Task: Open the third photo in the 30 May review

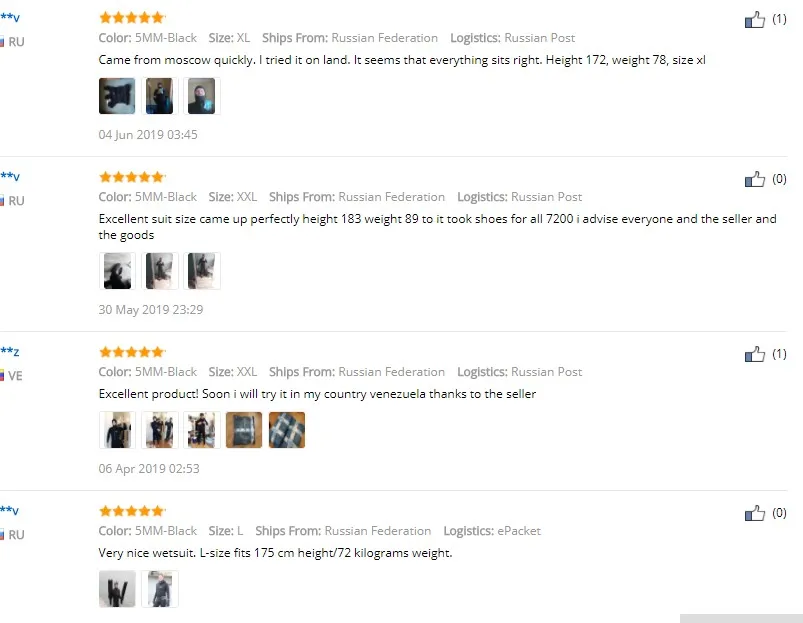Action: (x=201, y=271)
